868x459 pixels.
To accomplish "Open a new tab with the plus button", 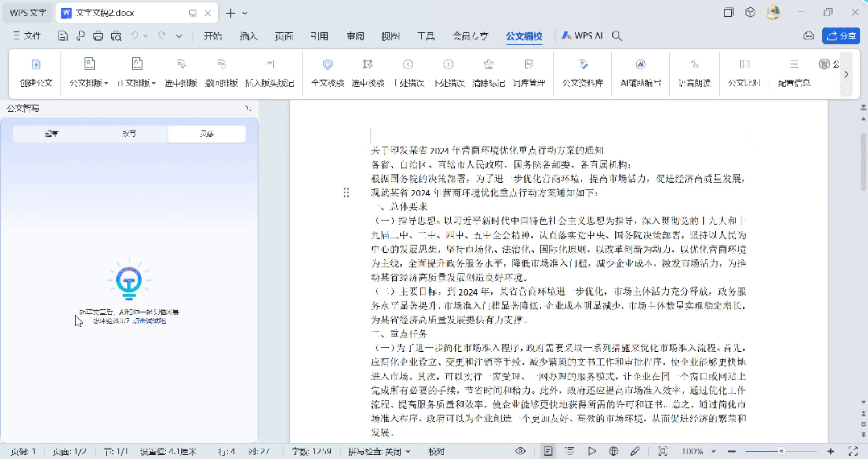I will [231, 13].
